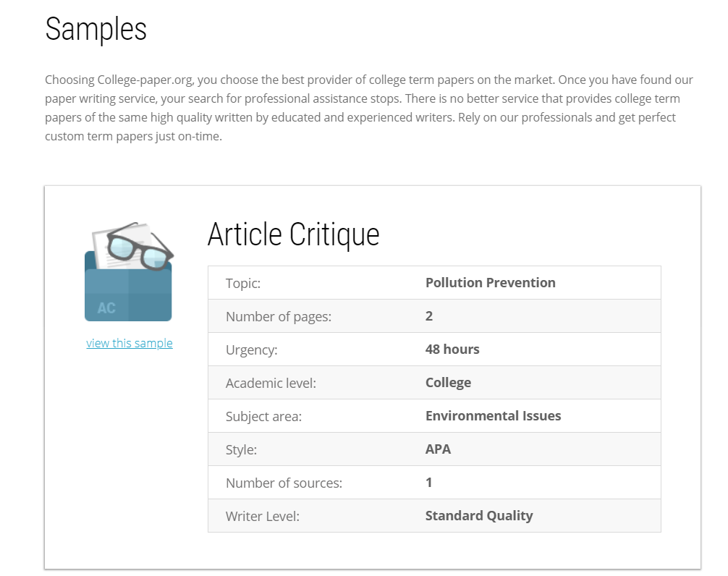The height and width of the screenshot is (576, 728).
Task: Select the 'Number of pages:' label
Action: pyautogui.click(x=279, y=316)
